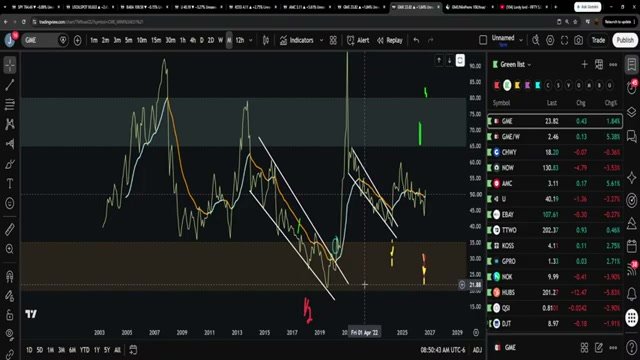640x360 pixels.
Task: Expand the Green list watchlist dropdown
Action: 516,64
